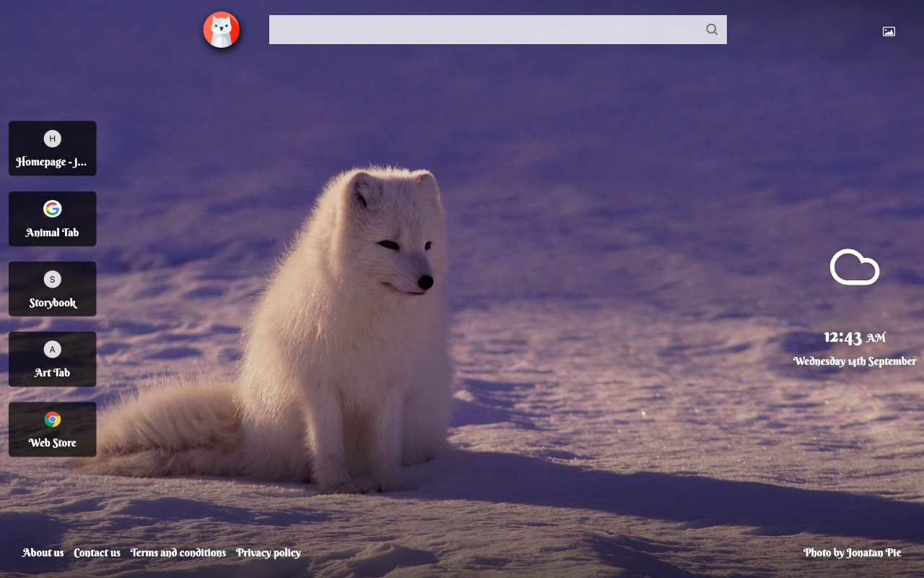Image resolution: width=924 pixels, height=578 pixels.
Task: Click the search magnifier icon
Action: [711, 30]
